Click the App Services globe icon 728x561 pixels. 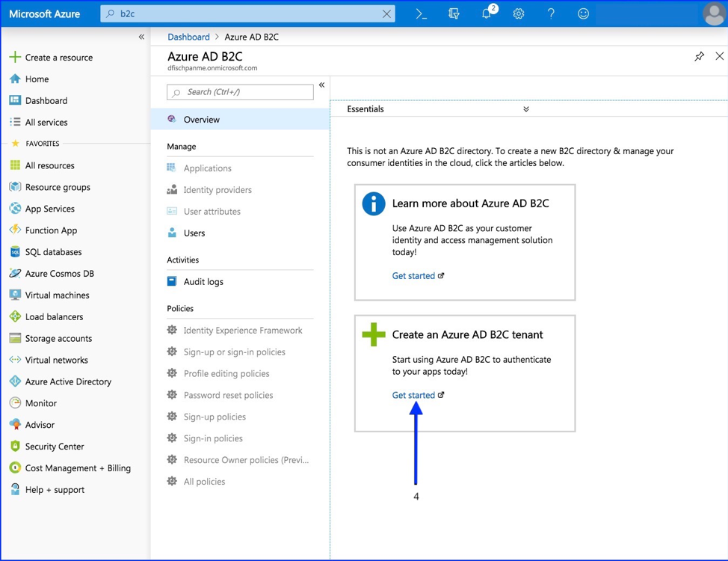point(15,208)
